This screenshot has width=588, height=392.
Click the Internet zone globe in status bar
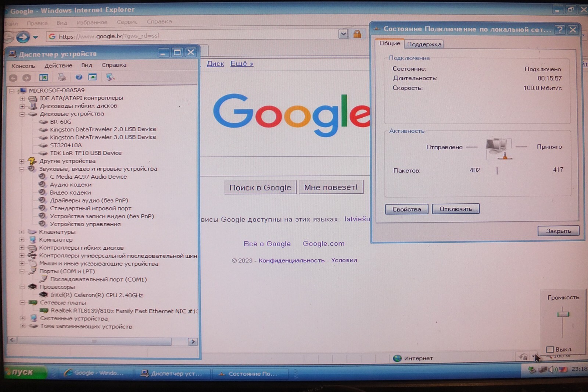click(397, 358)
